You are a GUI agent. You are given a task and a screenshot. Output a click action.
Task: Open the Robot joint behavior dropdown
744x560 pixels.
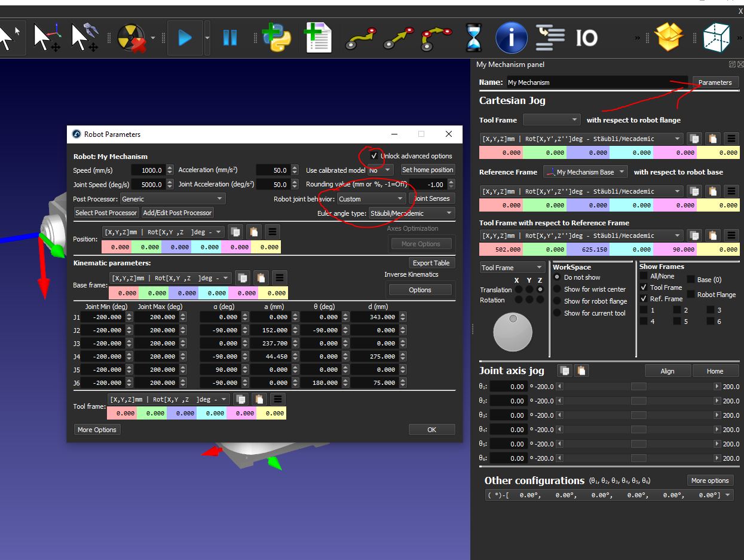[x=371, y=199]
